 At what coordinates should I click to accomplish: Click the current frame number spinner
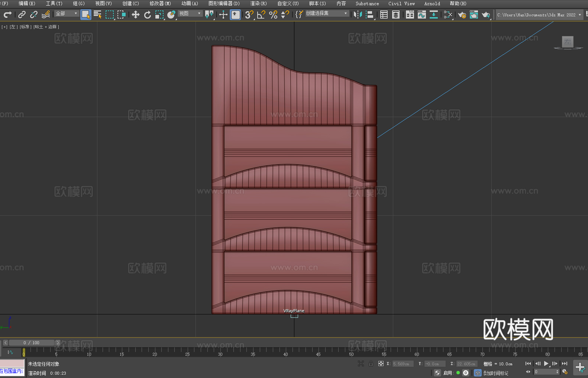coord(547,372)
